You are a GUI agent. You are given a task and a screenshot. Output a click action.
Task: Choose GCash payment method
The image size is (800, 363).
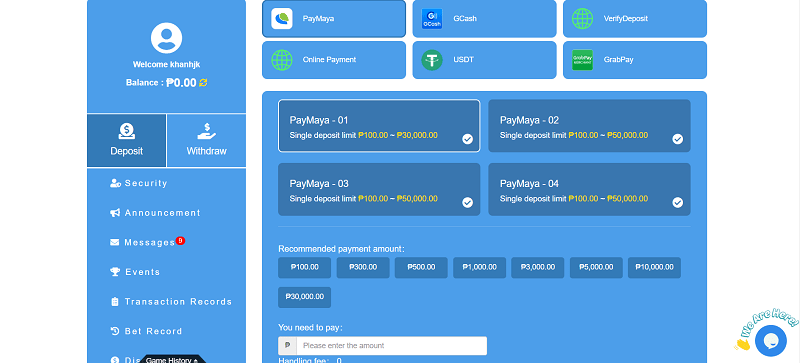coord(484,18)
